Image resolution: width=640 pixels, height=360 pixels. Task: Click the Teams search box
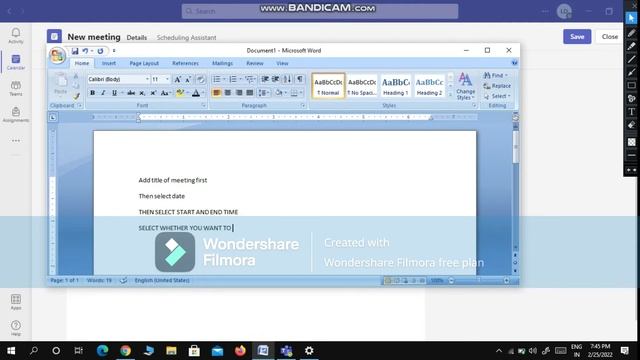coord(320,11)
